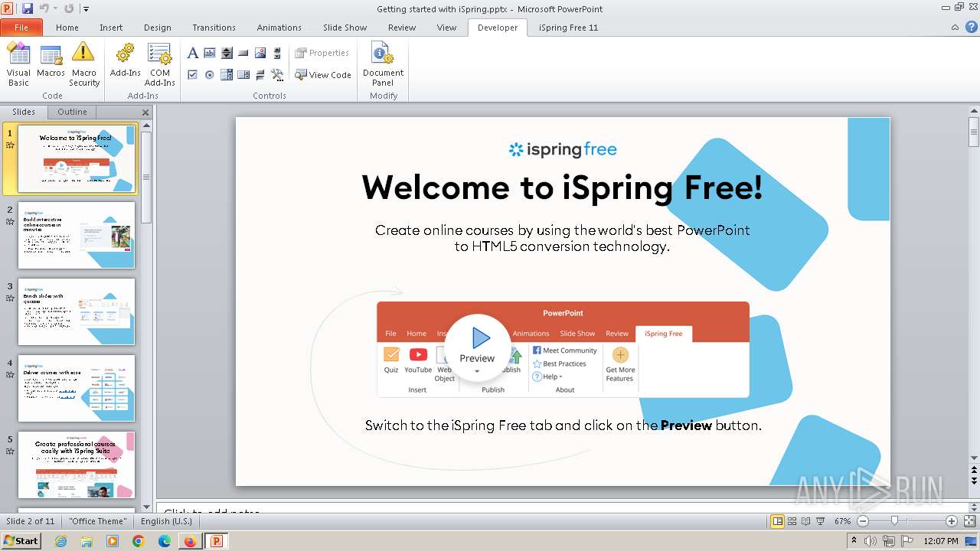Screen dimensions: 980x551
Task: Open the iSpring Free 11 tab
Action: pyautogui.click(x=568, y=28)
